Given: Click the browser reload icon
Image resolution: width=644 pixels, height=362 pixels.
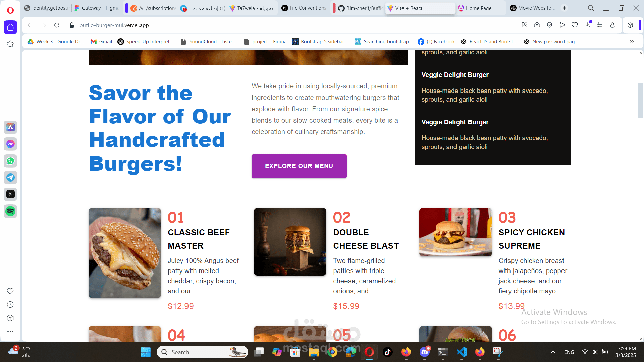Looking at the screenshot, I should 57,25.
